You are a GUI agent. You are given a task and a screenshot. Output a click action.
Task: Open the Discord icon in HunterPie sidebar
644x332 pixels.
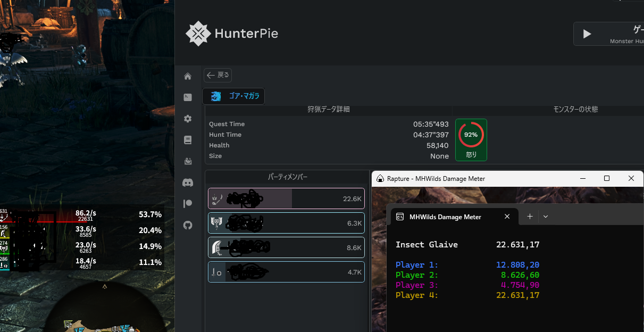point(188,182)
